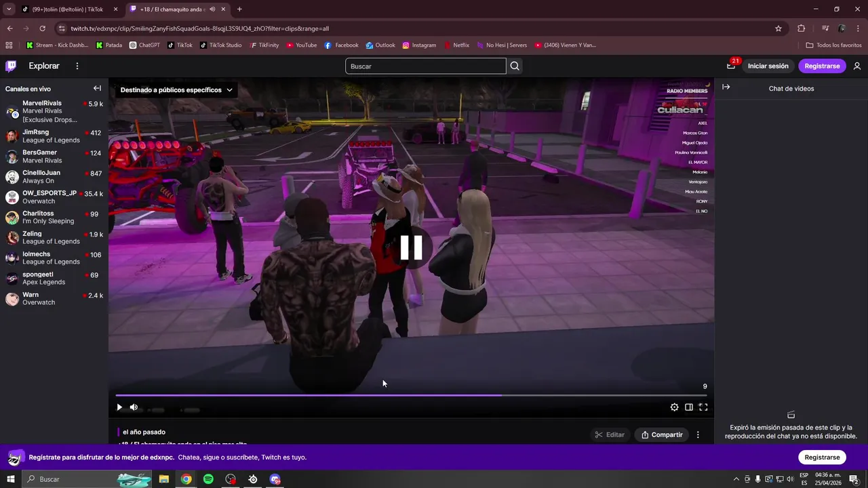This screenshot has width=868, height=488.
Task: Open lolmechs channel in sidebar
Action: (x=54, y=258)
